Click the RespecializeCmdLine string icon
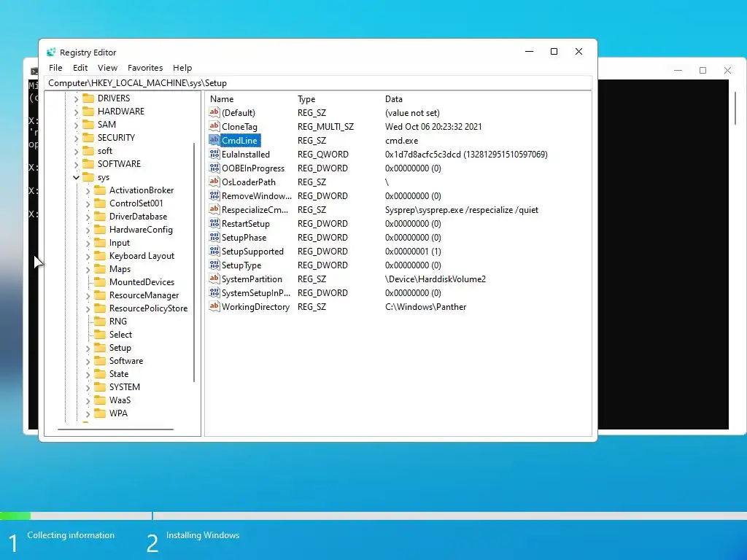 coord(214,209)
